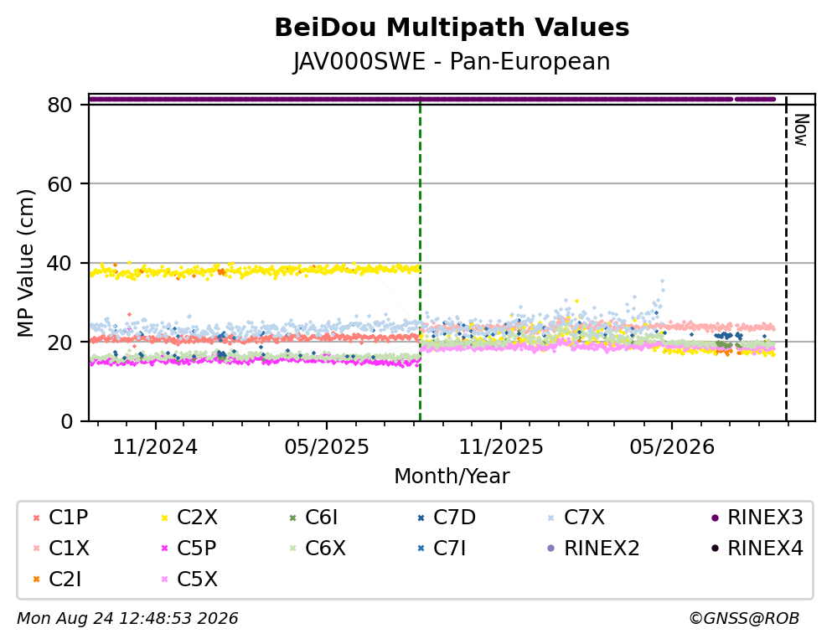Click the 11/2025 axis tick label
Screen dimensions: 832x644
[501, 447]
